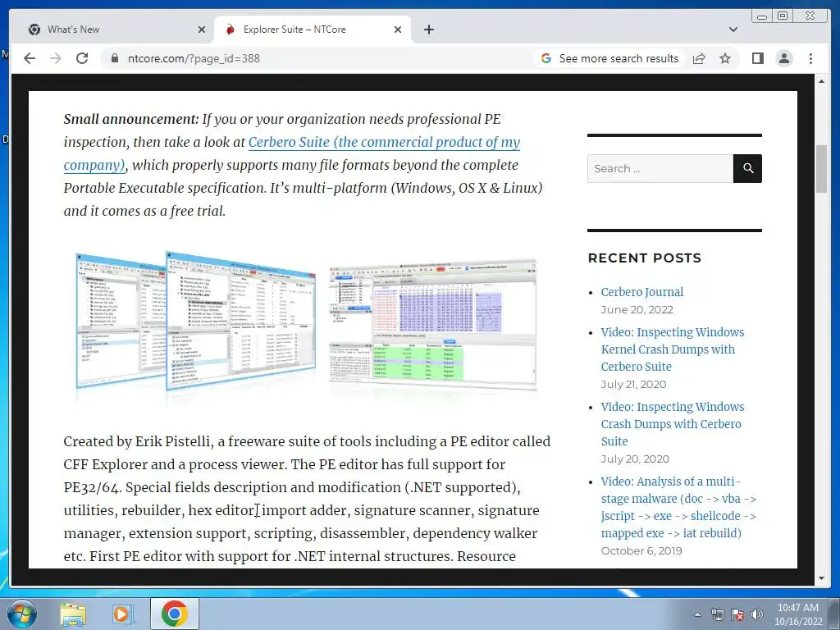
Task: Click the page scrollbar up arrow
Action: [x=821, y=81]
